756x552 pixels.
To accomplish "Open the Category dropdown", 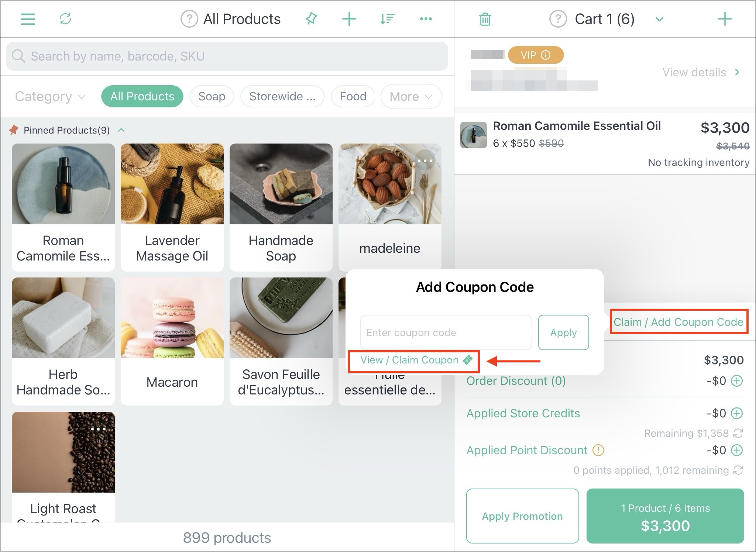I will tap(50, 96).
